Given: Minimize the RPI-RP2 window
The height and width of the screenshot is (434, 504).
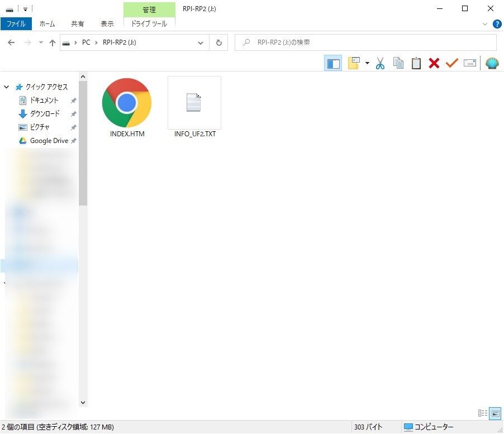Looking at the screenshot, I should tap(440, 9).
